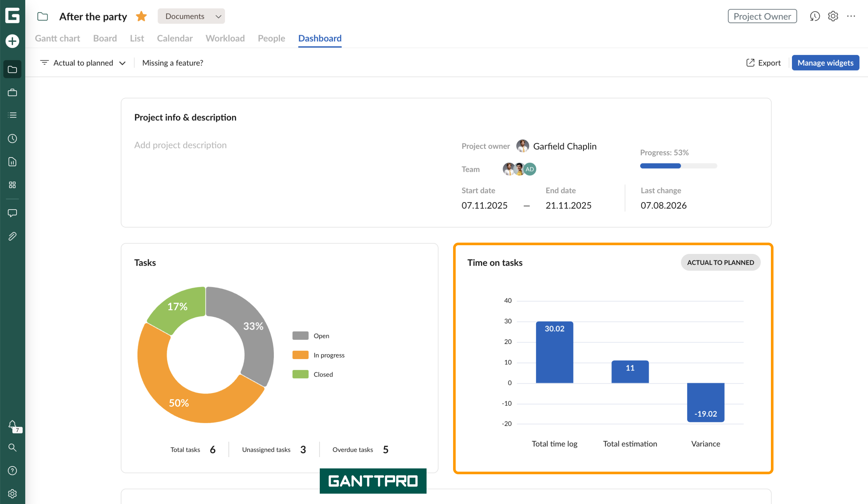868x504 pixels.
Task: Open the three-dots more options menu
Action: (x=851, y=16)
